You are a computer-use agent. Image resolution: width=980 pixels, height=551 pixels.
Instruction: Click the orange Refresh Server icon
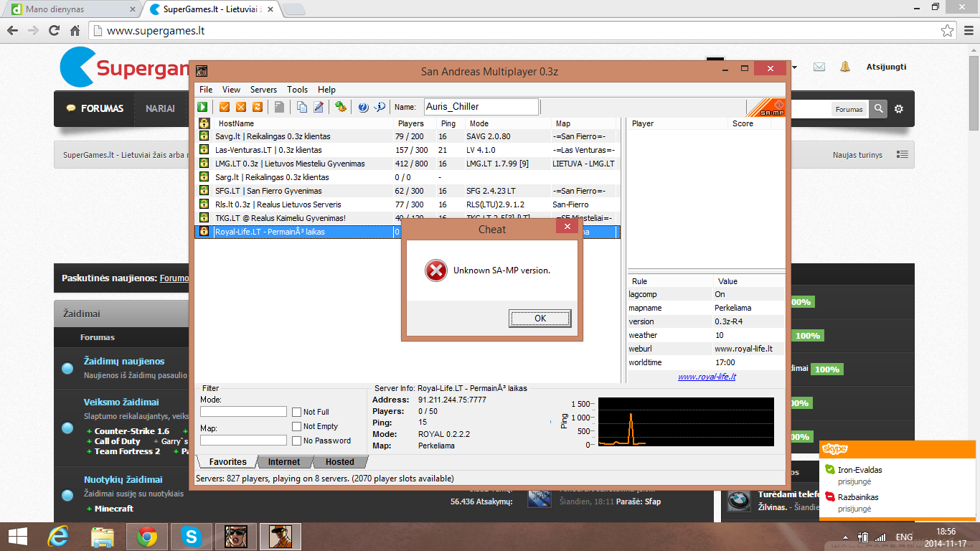click(x=257, y=107)
